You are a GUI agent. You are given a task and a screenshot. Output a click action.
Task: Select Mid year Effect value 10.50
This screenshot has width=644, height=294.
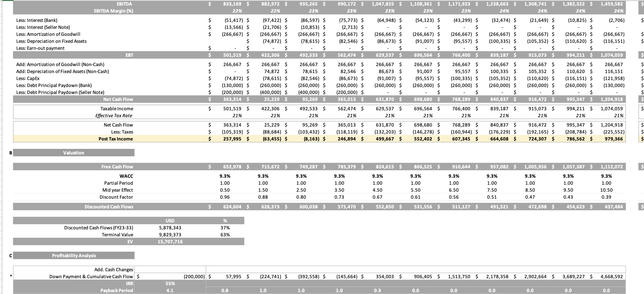pyautogui.click(x=606, y=190)
